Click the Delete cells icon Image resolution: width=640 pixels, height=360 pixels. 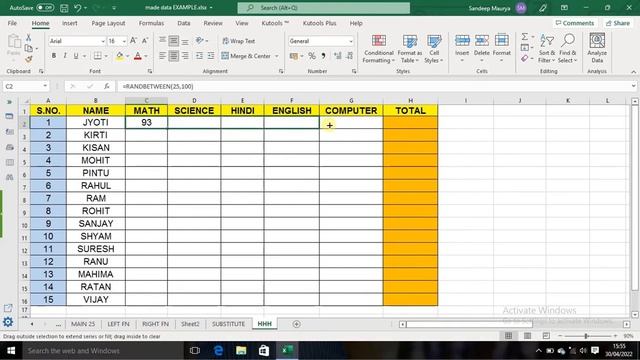coord(482,41)
